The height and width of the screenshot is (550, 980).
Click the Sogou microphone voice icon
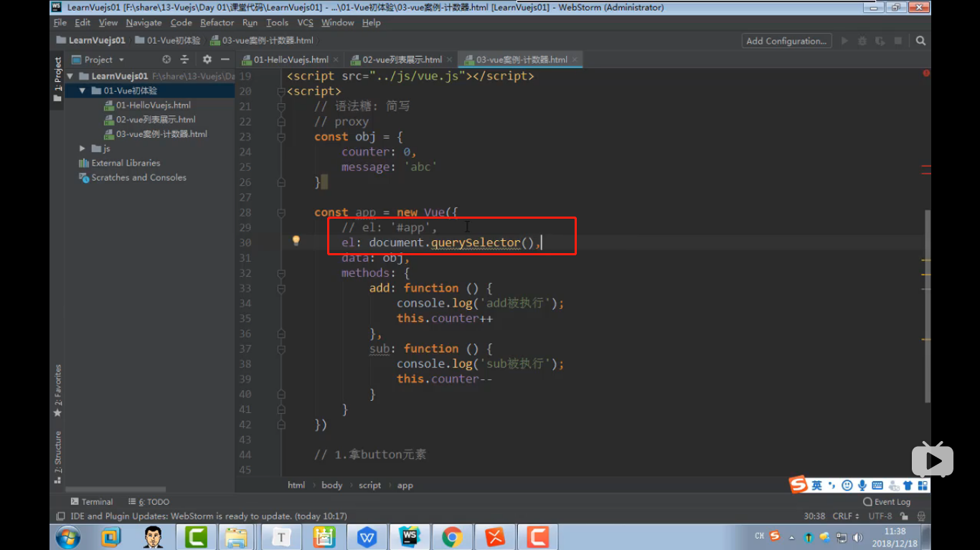(x=862, y=485)
